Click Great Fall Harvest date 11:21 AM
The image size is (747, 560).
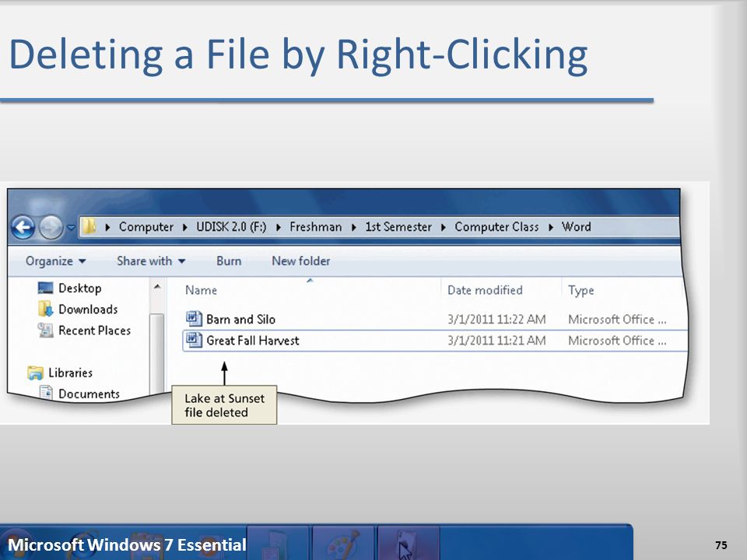tap(496, 341)
